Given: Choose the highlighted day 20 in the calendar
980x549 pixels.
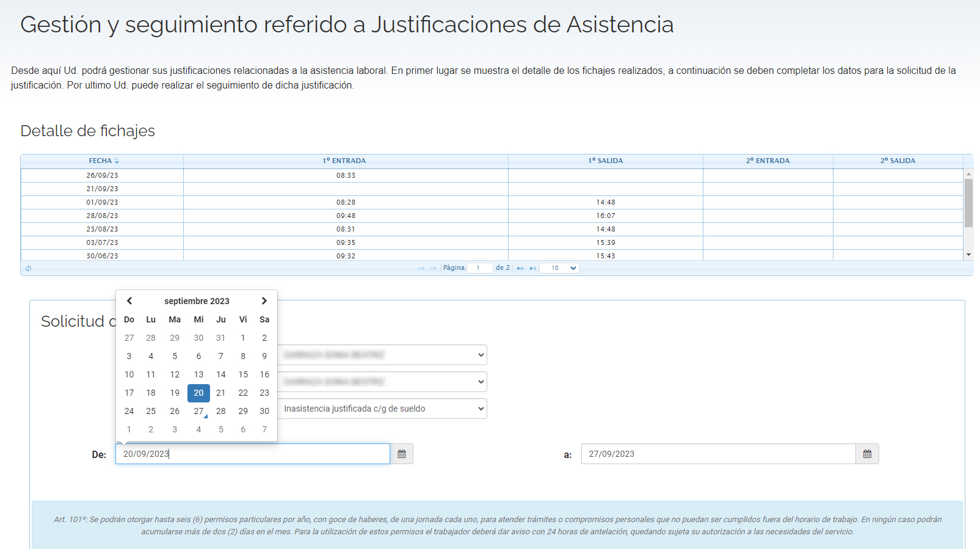Looking at the screenshot, I should pos(198,393).
